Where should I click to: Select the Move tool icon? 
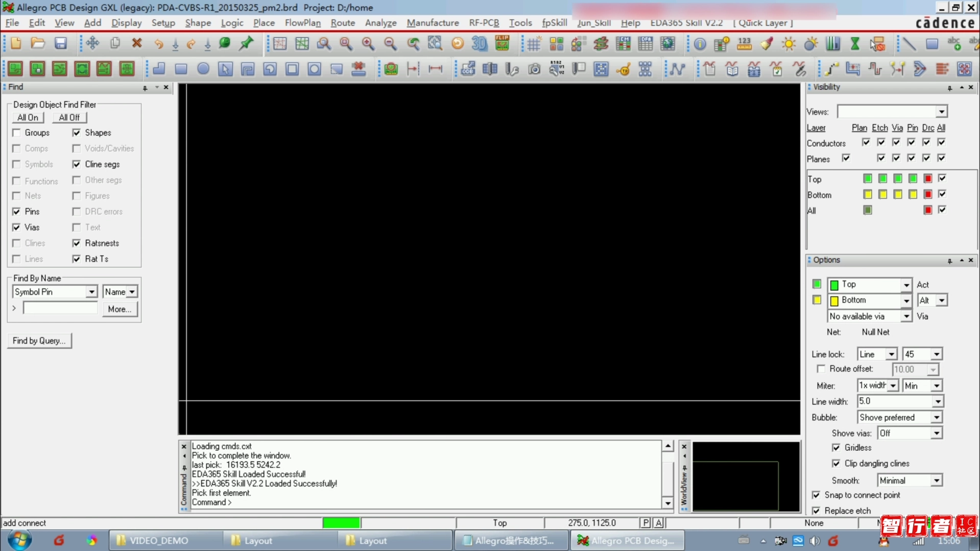click(92, 43)
